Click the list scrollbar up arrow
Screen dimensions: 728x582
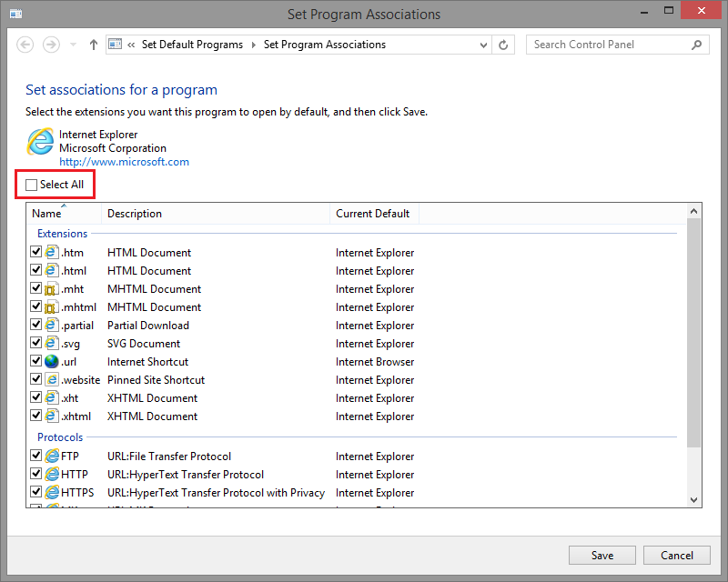(x=693, y=211)
